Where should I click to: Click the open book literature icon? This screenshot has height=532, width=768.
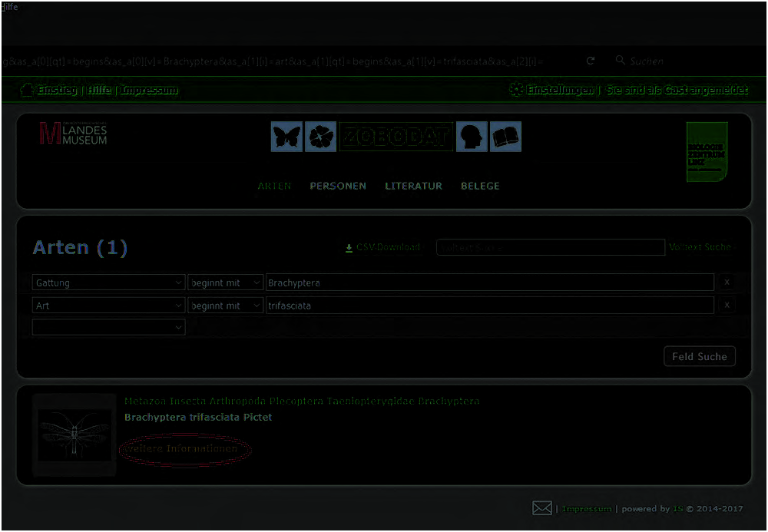click(x=505, y=137)
